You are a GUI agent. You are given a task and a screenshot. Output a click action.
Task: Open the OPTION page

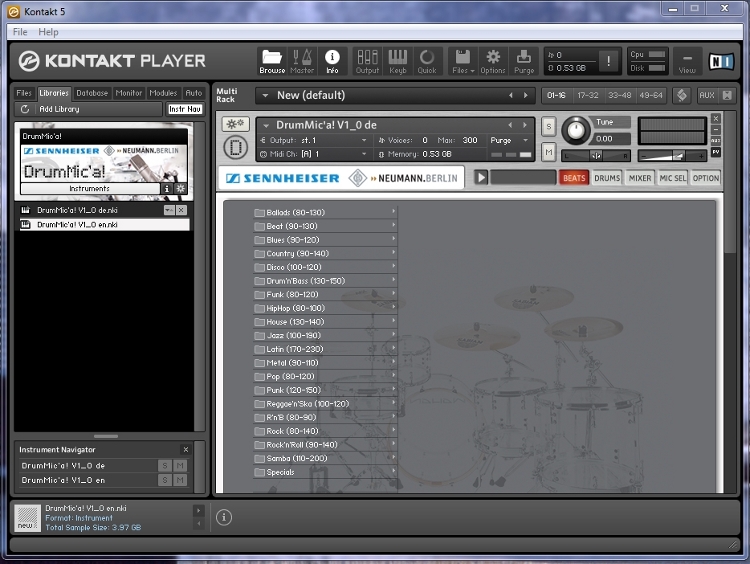pyautogui.click(x=706, y=178)
